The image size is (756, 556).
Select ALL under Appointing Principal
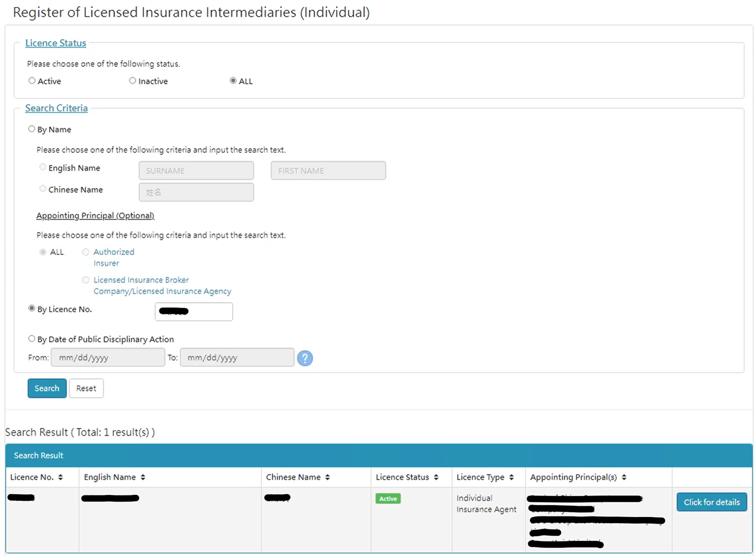pos(43,252)
